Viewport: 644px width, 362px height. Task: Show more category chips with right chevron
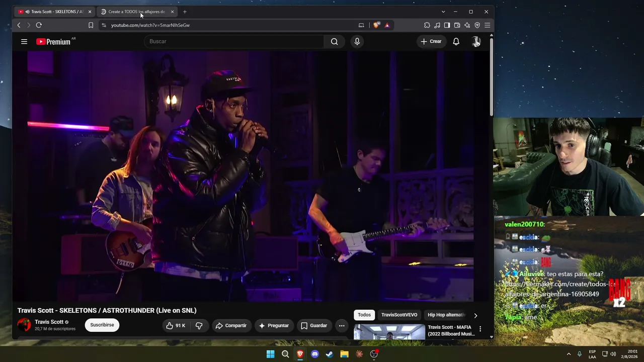point(475,315)
